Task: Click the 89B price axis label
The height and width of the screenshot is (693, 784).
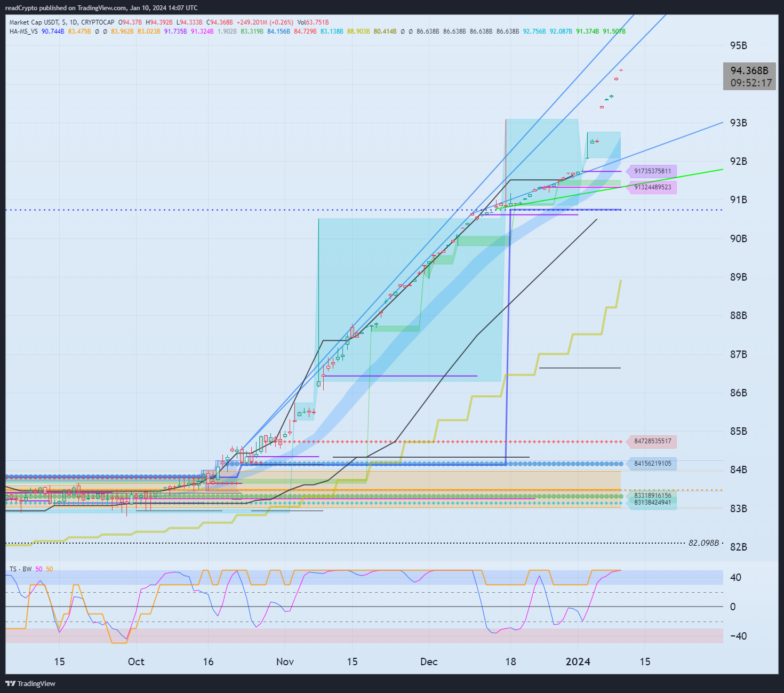Action: [x=738, y=277]
